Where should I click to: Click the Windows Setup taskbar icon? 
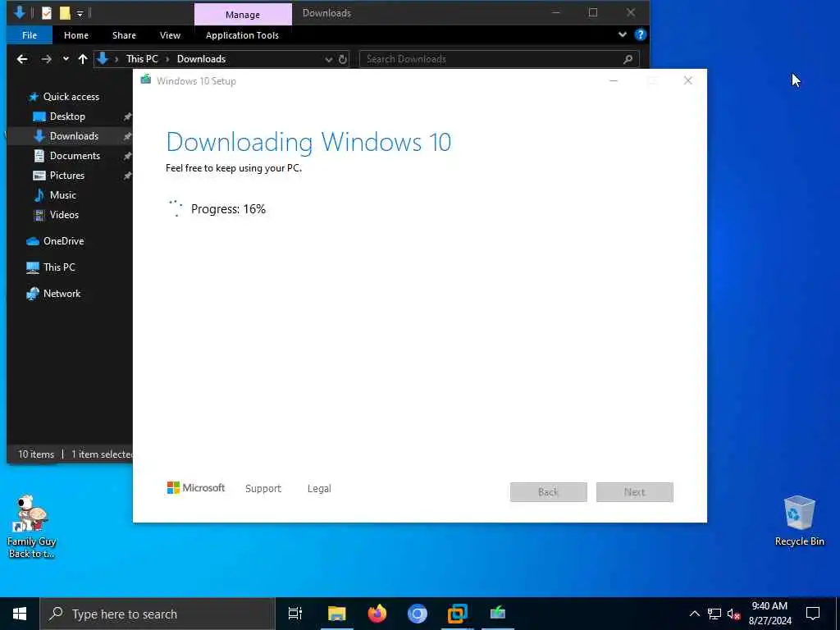tap(498, 614)
